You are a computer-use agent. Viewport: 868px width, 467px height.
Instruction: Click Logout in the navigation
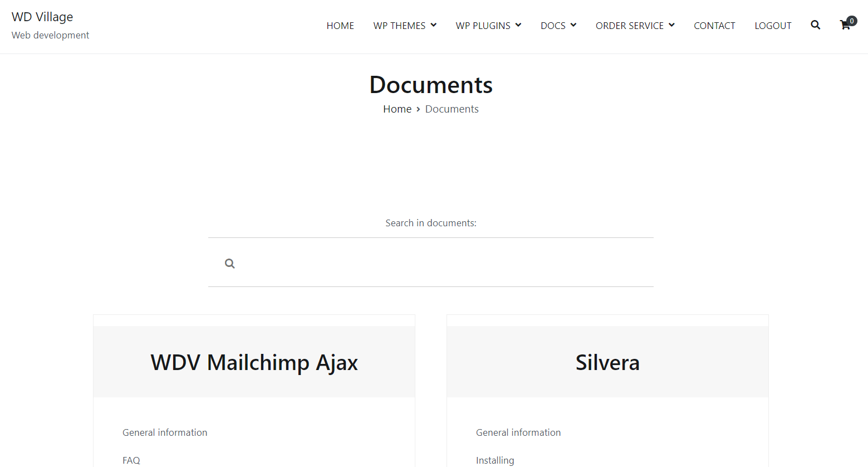773,26
